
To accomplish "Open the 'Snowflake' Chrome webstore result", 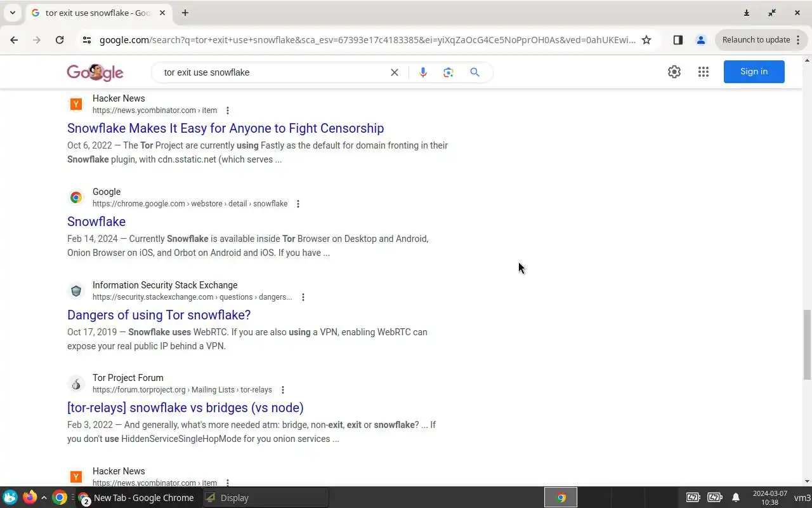I will [x=96, y=222].
